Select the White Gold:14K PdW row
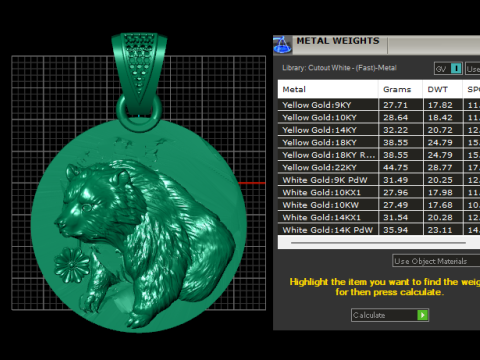480x360 pixels. [379, 230]
